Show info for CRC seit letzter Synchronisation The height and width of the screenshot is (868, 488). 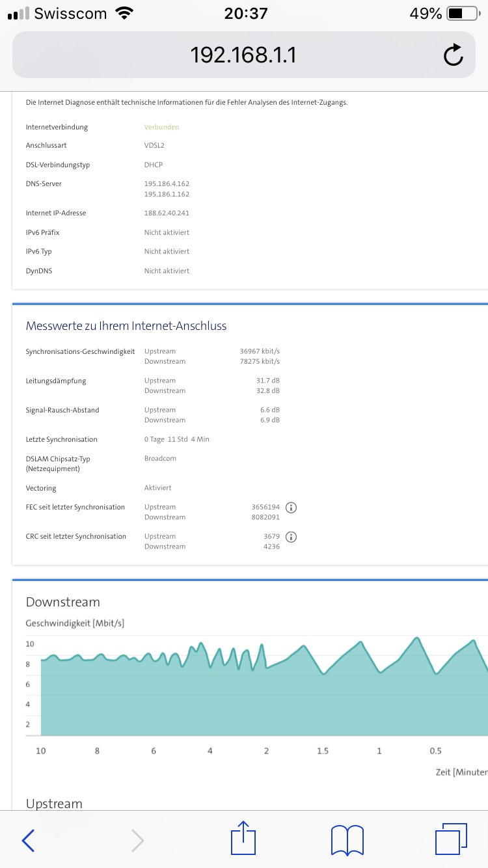pos(291,537)
